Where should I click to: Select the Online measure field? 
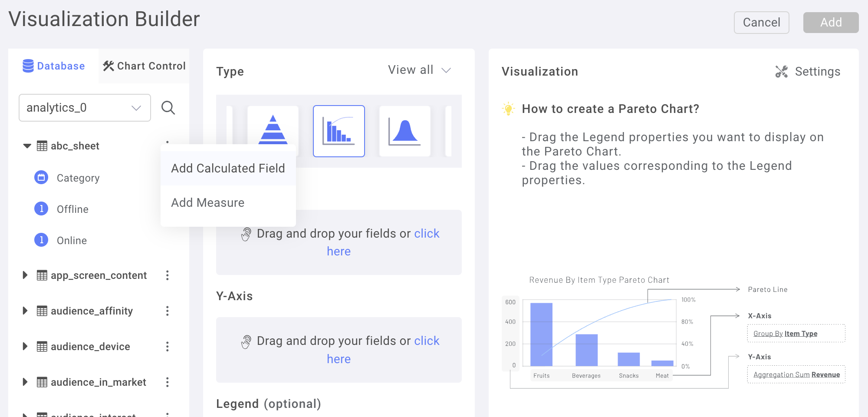point(71,240)
